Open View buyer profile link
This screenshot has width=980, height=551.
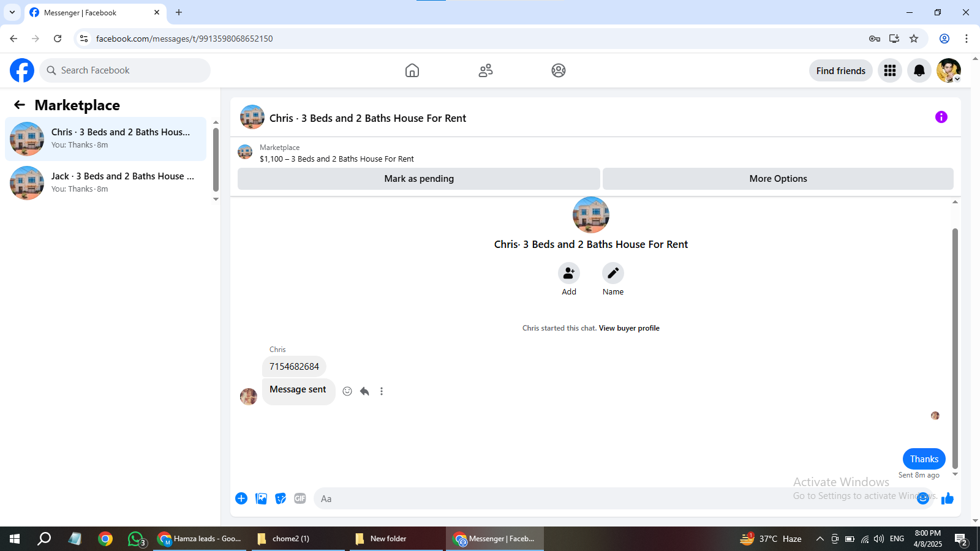click(x=629, y=328)
